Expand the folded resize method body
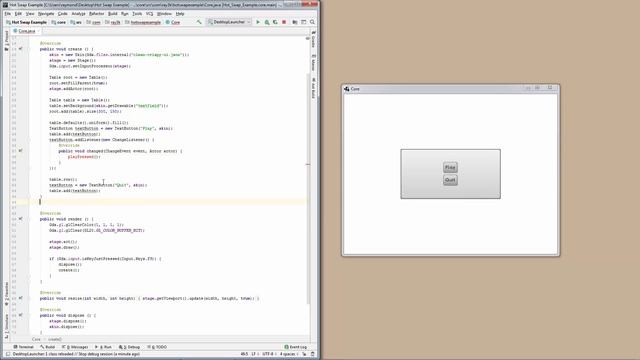This screenshot has width=640, height=360. click(x=29, y=298)
